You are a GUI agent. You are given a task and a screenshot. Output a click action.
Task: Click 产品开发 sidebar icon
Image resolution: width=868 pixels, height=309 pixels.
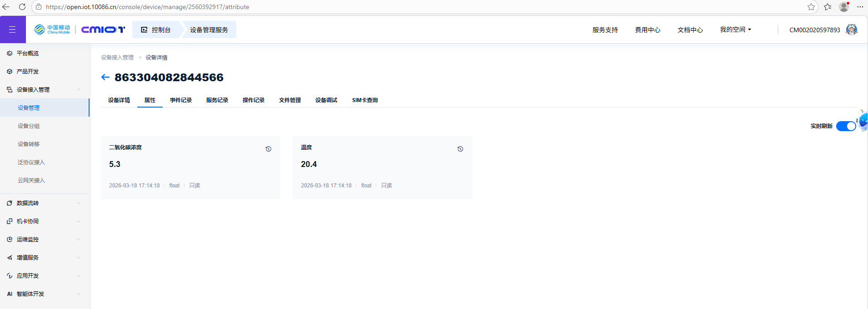coord(10,71)
